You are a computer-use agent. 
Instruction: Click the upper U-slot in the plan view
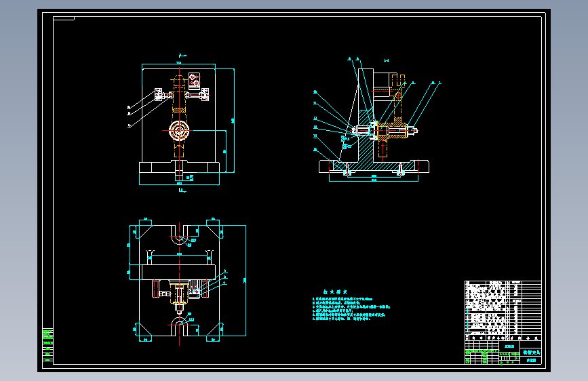[x=179, y=235]
